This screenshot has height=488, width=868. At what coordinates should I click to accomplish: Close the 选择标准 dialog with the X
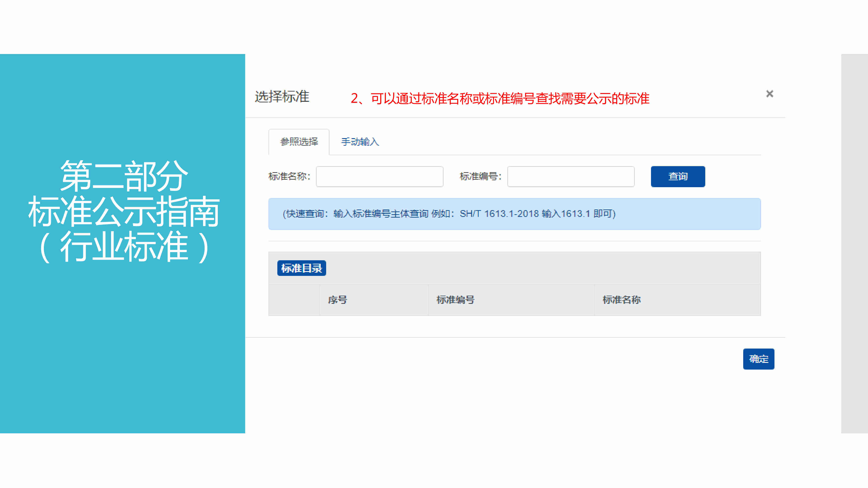coord(770,94)
